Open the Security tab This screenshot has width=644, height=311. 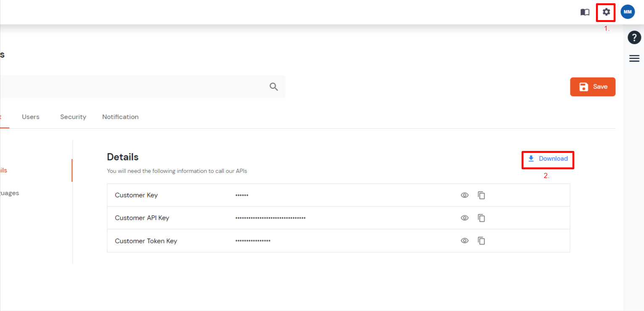coord(73,117)
